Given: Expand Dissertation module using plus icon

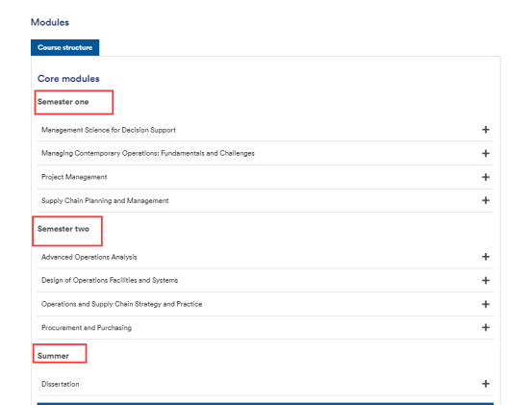Looking at the screenshot, I should coord(486,384).
